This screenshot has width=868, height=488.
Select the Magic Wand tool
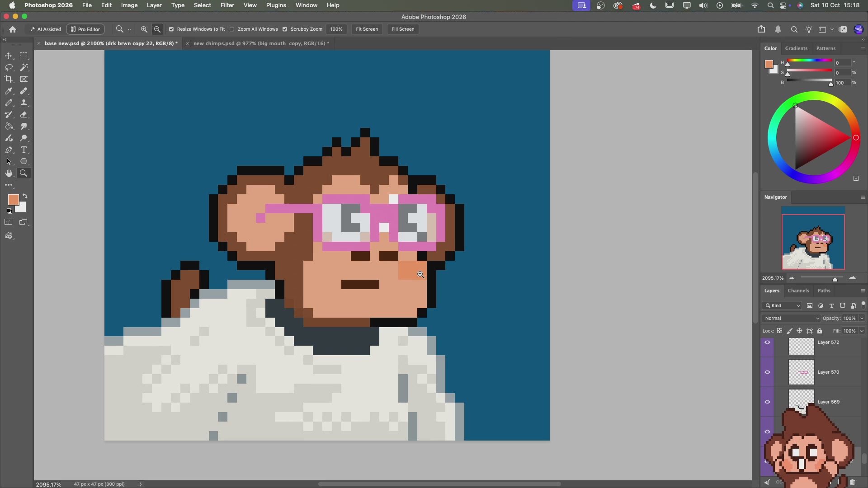pyautogui.click(x=24, y=67)
